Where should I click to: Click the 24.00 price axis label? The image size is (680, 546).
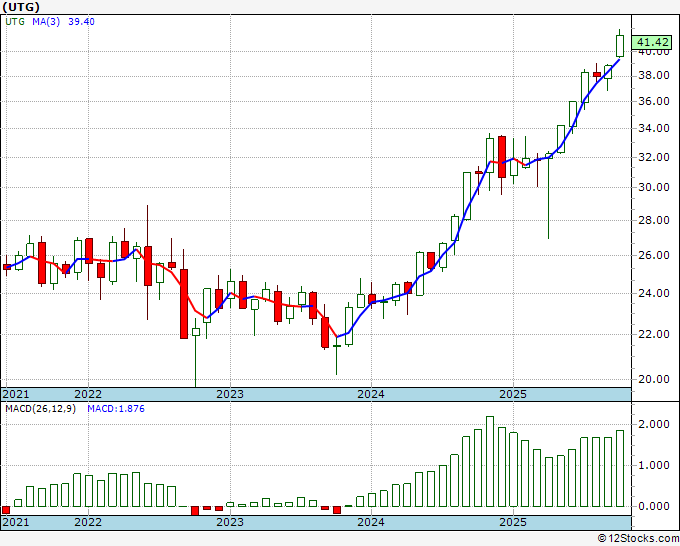click(x=654, y=294)
